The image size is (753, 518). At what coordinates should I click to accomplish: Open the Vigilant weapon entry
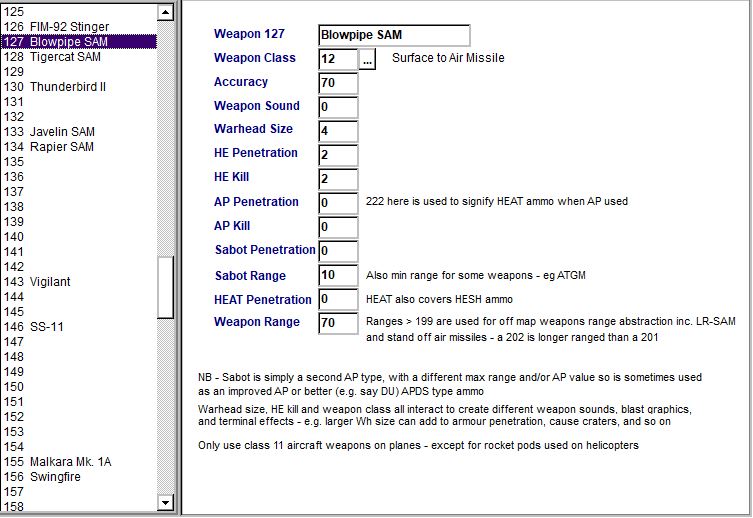[x=50, y=282]
